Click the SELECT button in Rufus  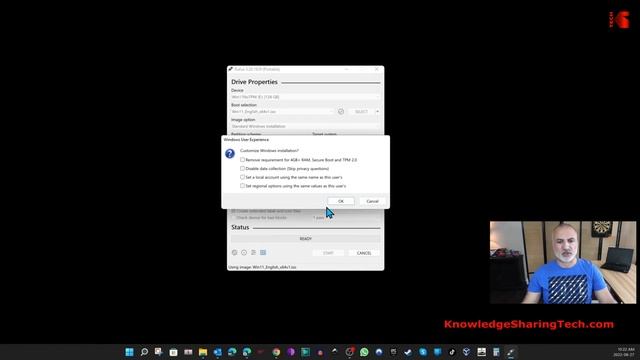point(361,111)
